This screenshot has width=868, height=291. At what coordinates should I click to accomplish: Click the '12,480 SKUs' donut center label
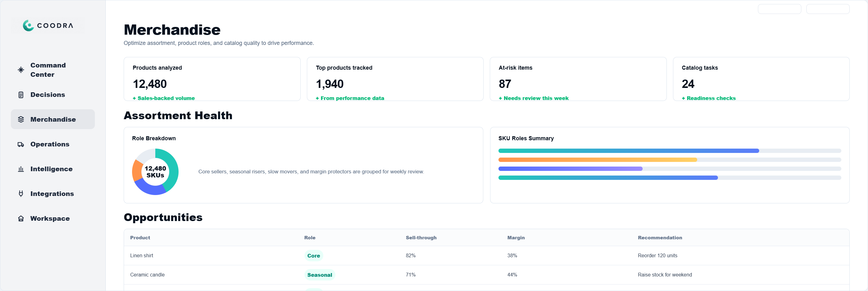[155, 172]
